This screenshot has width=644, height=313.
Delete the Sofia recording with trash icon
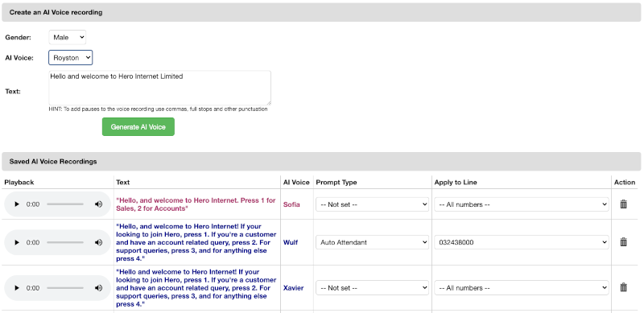[623, 204]
